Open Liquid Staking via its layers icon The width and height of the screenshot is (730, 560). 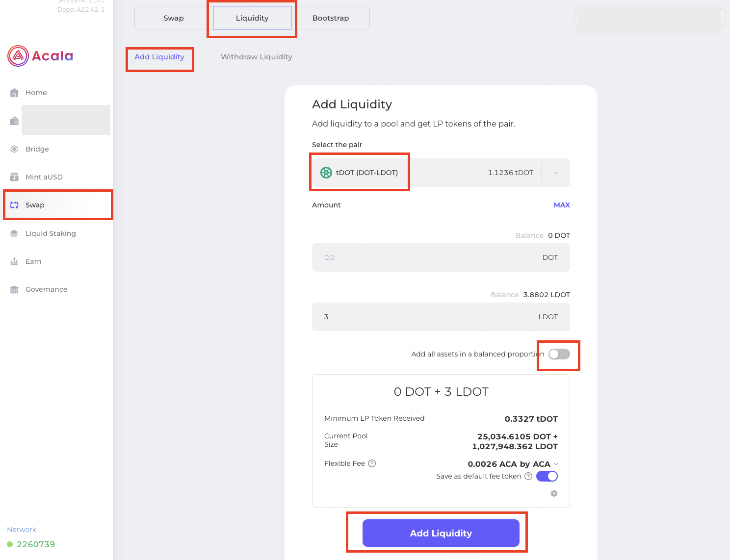pyautogui.click(x=14, y=233)
